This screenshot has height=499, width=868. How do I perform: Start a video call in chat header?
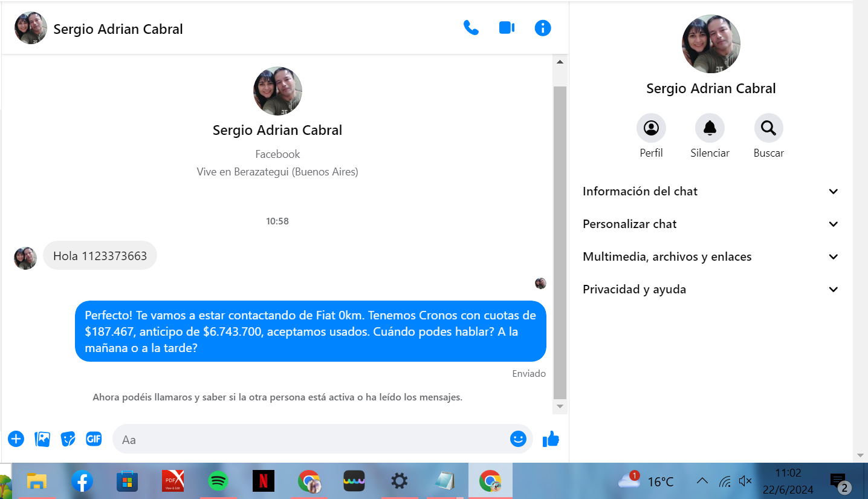(x=507, y=28)
